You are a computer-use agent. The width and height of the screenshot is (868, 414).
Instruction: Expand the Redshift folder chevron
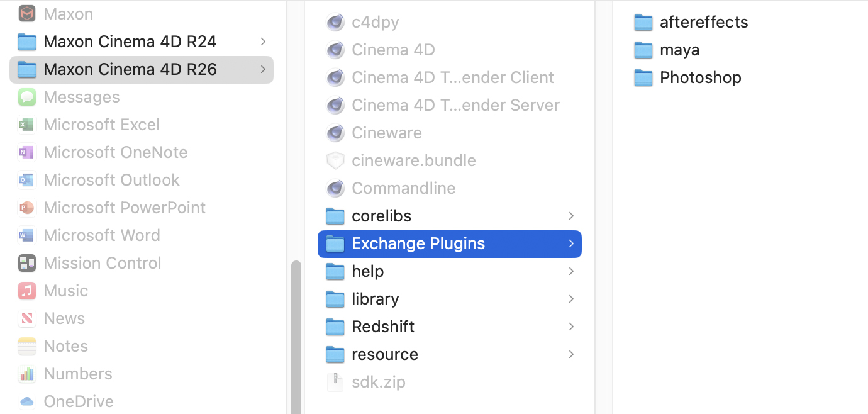pyautogui.click(x=571, y=327)
